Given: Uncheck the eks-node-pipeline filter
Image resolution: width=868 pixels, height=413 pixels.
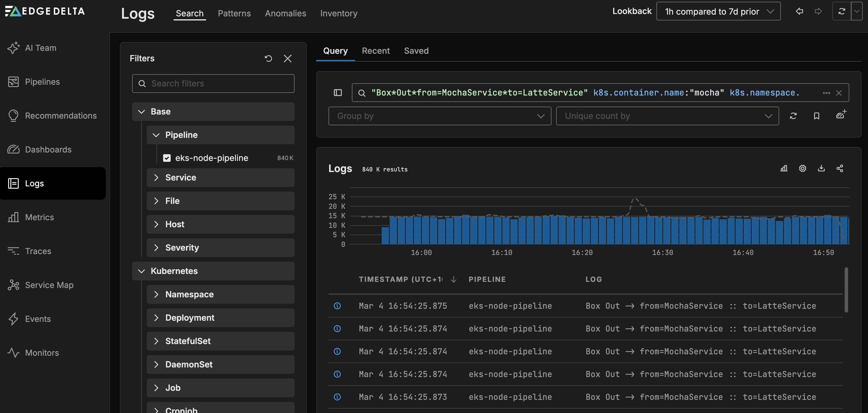Looking at the screenshot, I should point(167,157).
